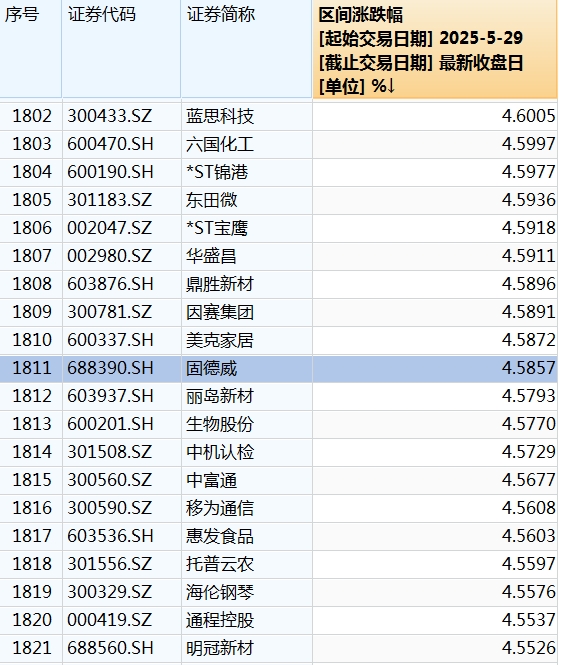
Task: Click stock code 600470.SH
Action: (x=110, y=144)
